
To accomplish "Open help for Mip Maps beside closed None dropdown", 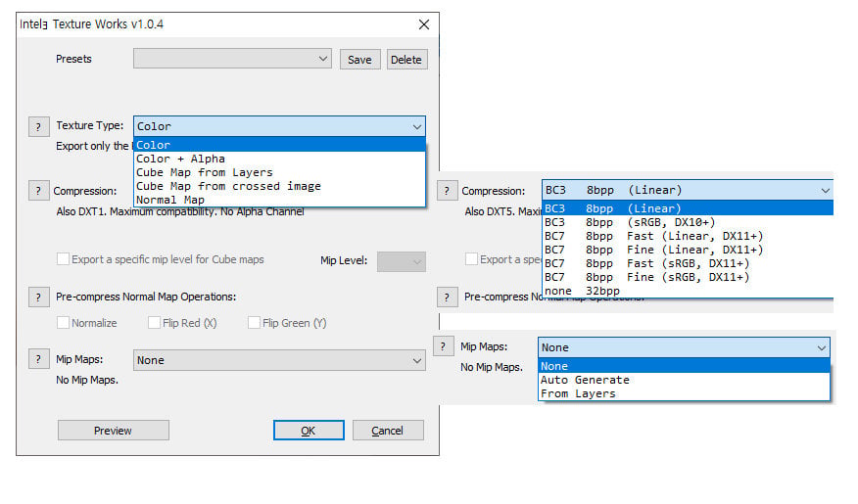I will click(38, 359).
